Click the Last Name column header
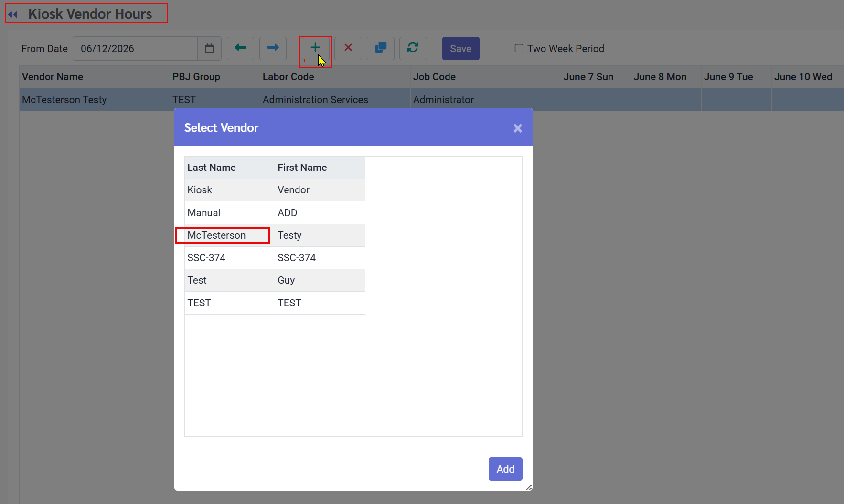 click(230, 168)
